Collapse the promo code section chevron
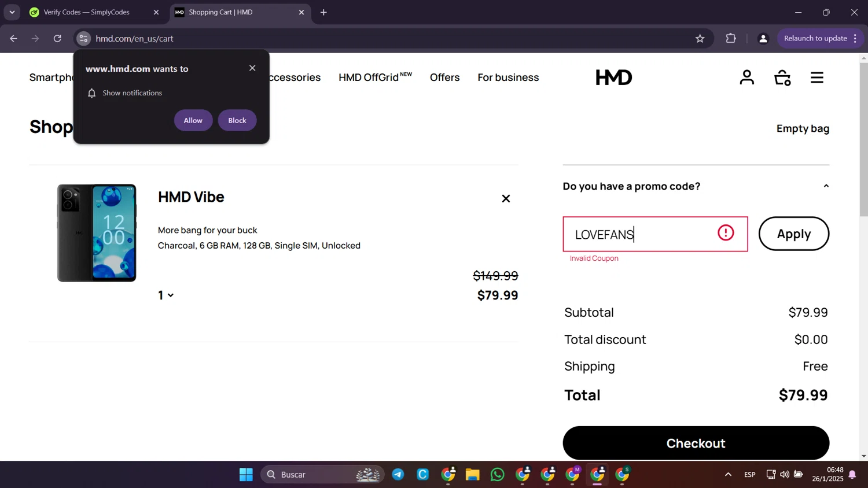Image resolution: width=868 pixels, height=488 pixels. tap(826, 186)
